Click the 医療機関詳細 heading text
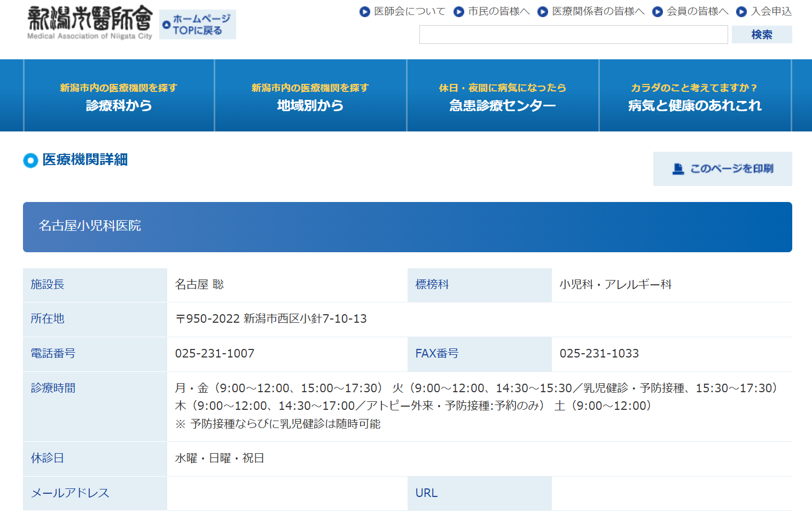Viewport: 812px width, 521px height. (85, 160)
